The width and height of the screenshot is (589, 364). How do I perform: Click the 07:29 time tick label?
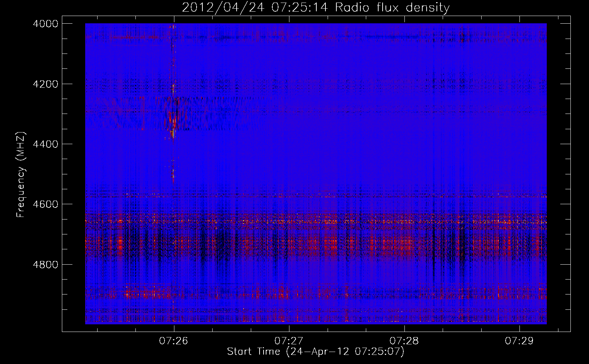tap(519, 341)
